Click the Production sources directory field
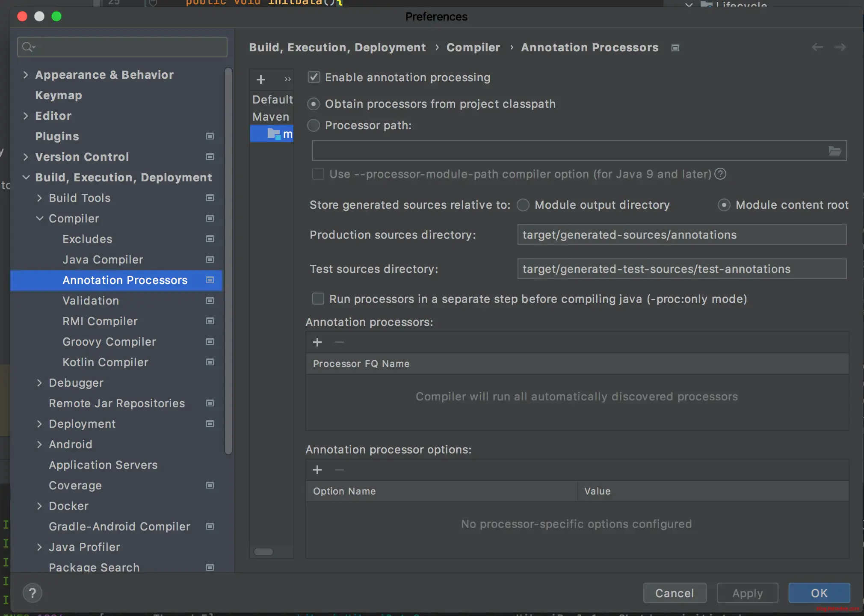 coord(681,235)
